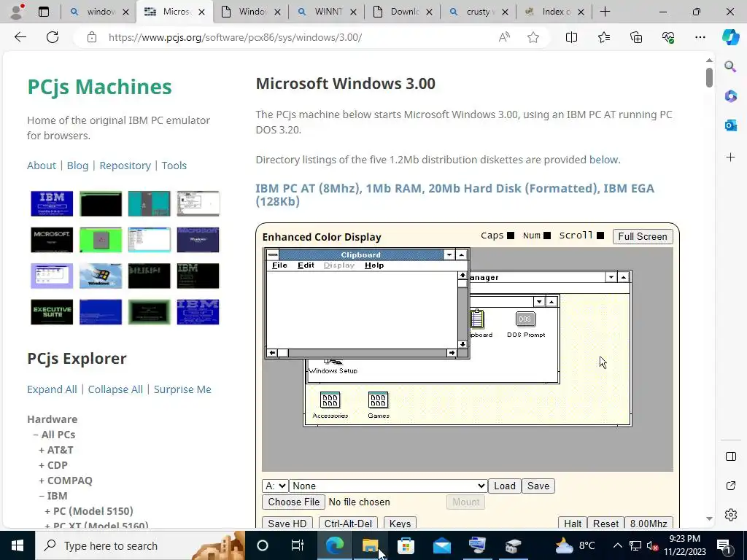Screen dimensions: 747x560
Task: Open Task View on the taskbar
Action: point(298,545)
